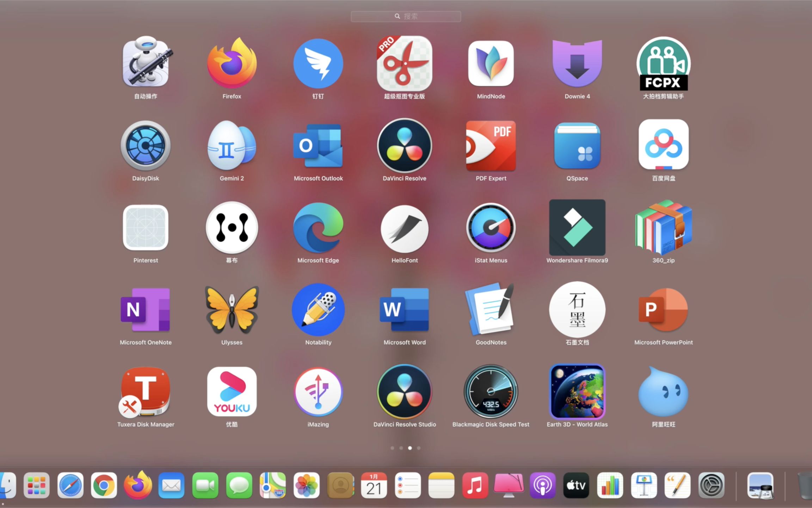Launch Apple TV from the Dock
Image resolution: width=812 pixels, height=508 pixels.
pyautogui.click(x=576, y=485)
